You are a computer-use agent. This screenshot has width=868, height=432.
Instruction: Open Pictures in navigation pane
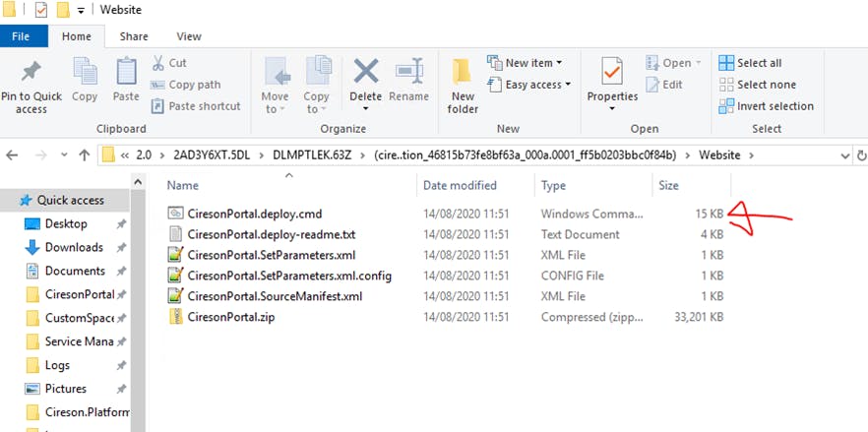click(65, 389)
